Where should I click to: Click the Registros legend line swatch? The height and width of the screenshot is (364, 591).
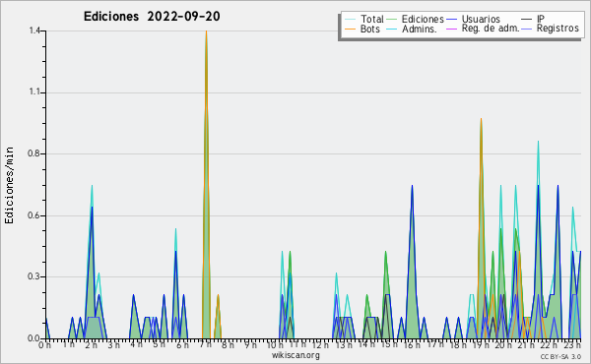[527, 29]
